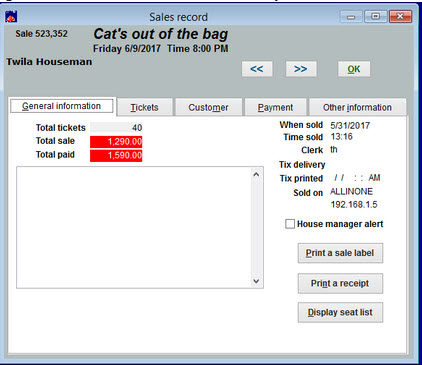Screen dimensions: 422x365
Task: Maximize the Sales record window
Action: (376, 16)
